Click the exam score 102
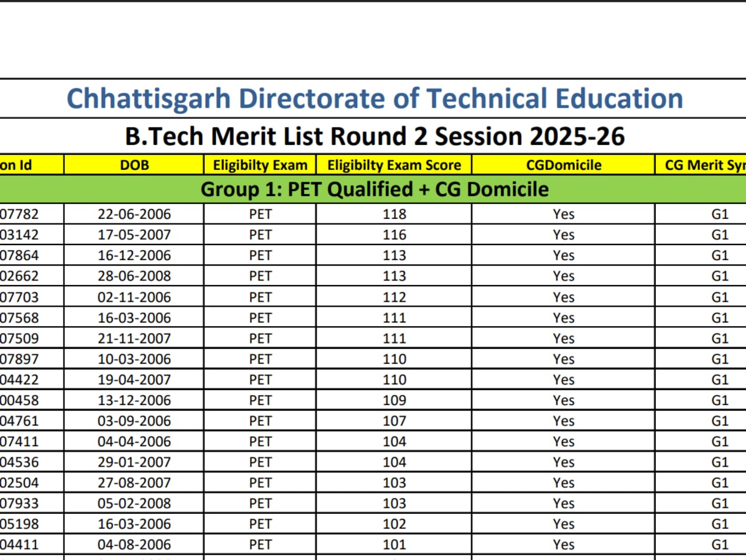746x560 pixels. click(394, 524)
